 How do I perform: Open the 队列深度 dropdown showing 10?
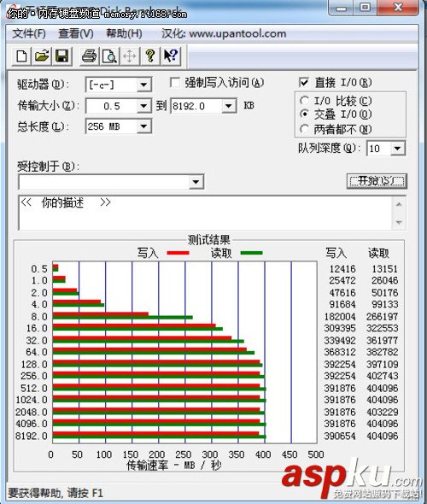[x=397, y=149]
